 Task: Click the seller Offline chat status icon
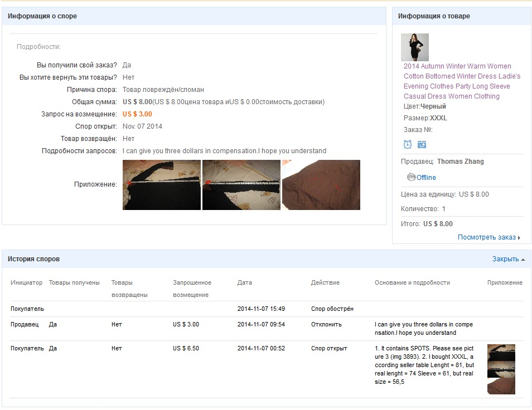[411, 177]
